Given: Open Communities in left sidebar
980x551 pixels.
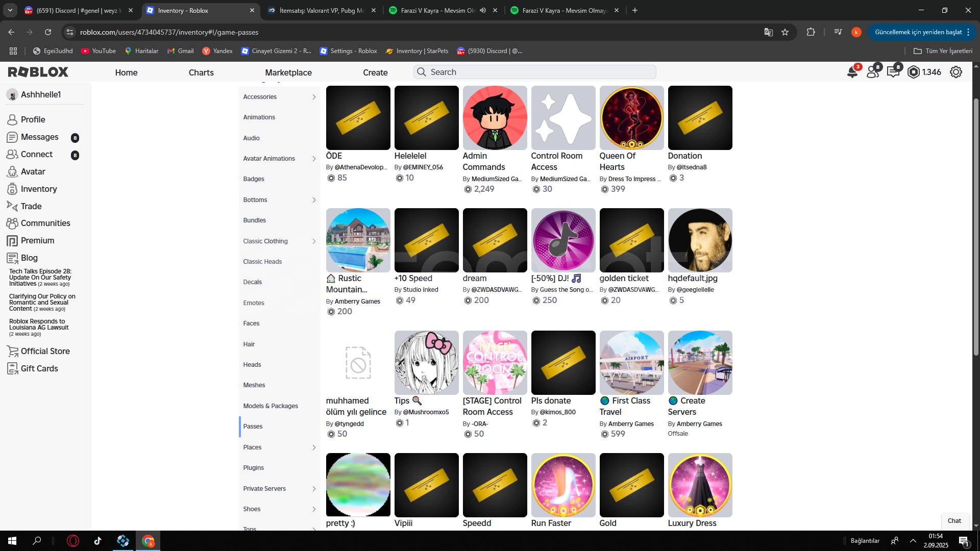Looking at the screenshot, I should tap(45, 223).
